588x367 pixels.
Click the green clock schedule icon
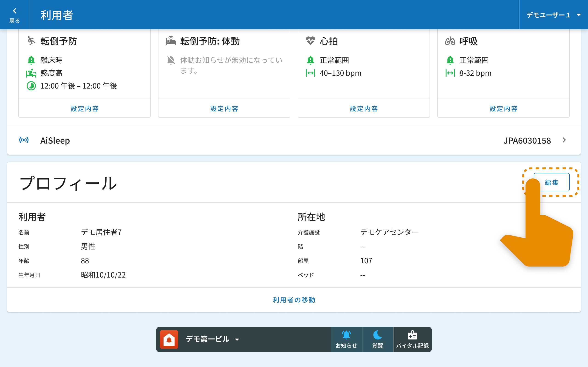pos(31,86)
